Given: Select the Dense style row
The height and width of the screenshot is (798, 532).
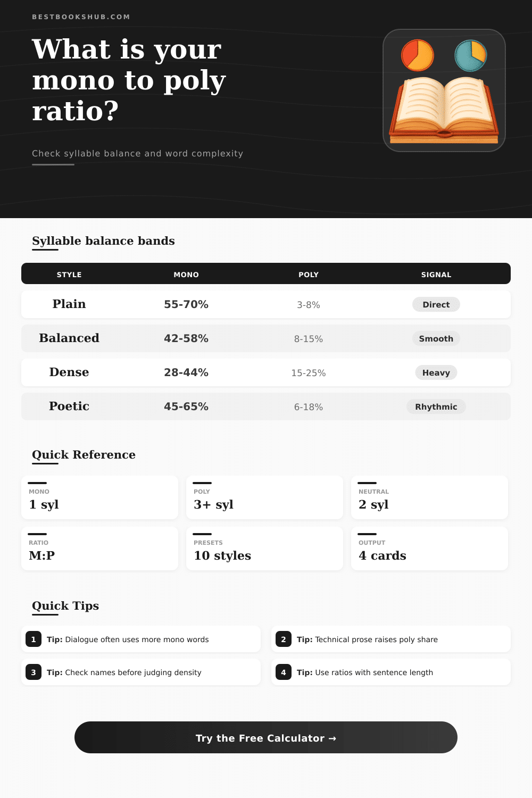Looking at the screenshot, I should click(266, 372).
